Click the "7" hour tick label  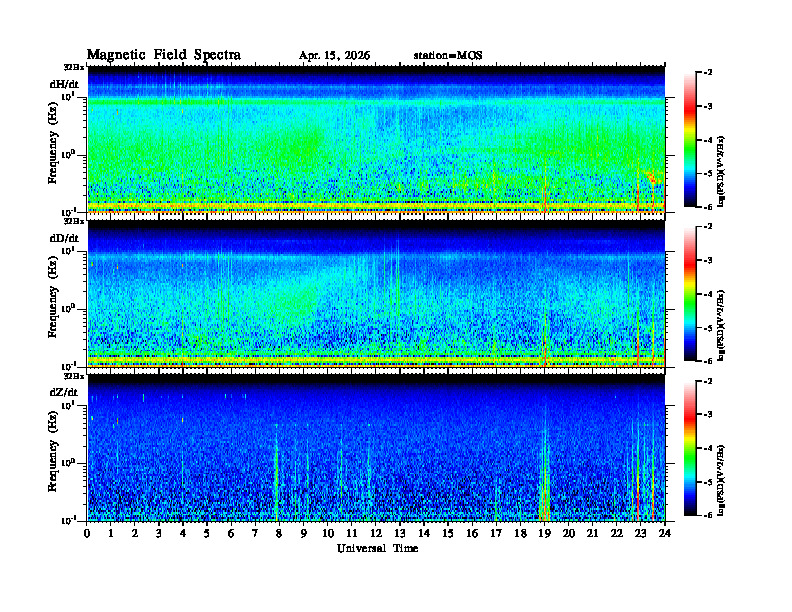tap(255, 533)
